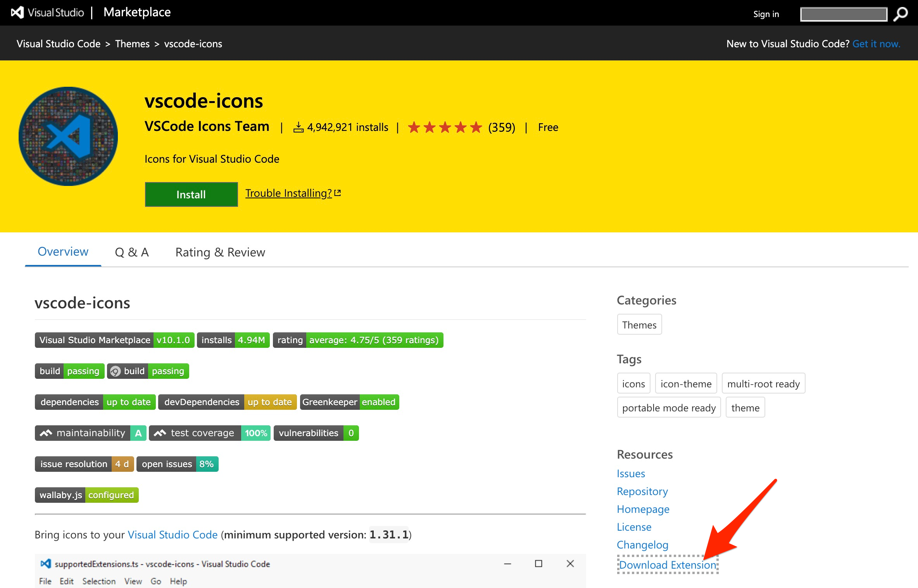Screen dimensions: 918x588
Task: Focus the Marketplace search input field
Action: (x=844, y=14)
